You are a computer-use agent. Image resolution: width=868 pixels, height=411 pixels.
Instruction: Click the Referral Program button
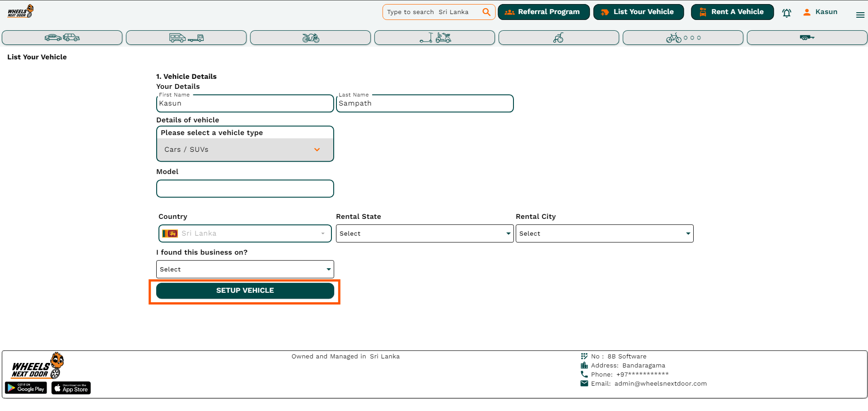(x=543, y=12)
